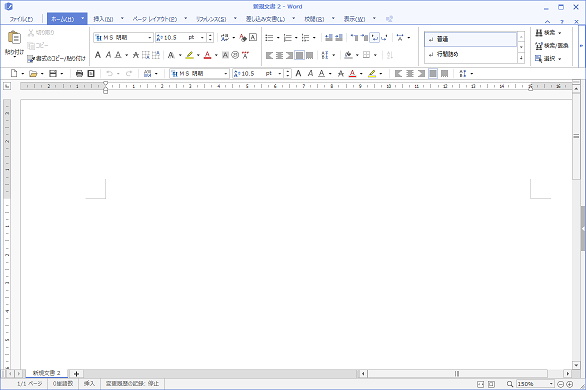The width and height of the screenshot is (586, 390).
Task: Open the 150% zoom level dropdown
Action: [x=551, y=384]
